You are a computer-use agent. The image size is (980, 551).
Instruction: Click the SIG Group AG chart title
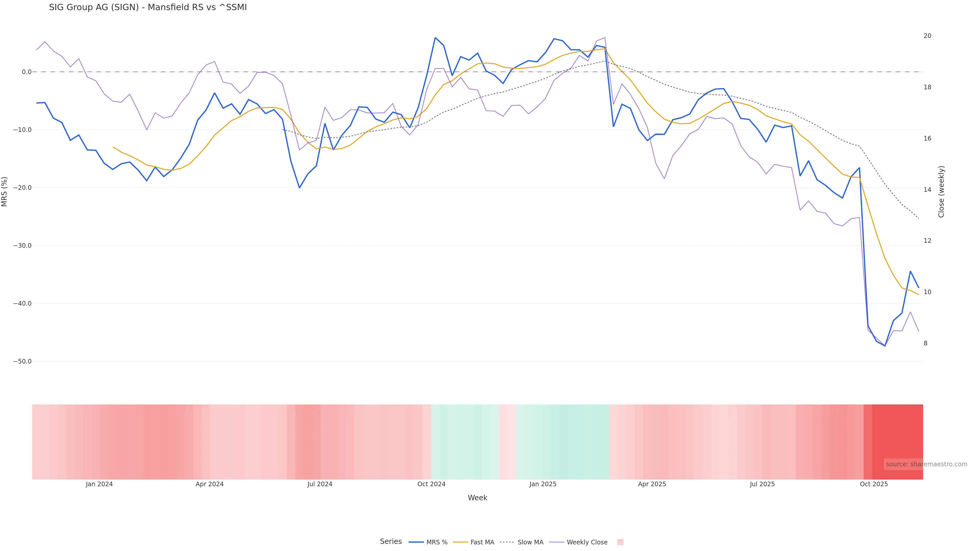click(148, 8)
